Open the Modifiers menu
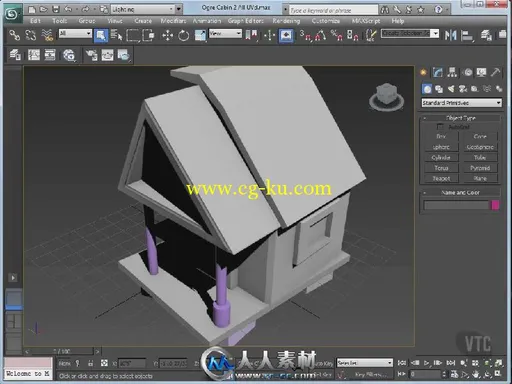The width and height of the screenshot is (512, 384). (x=173, y=21)
